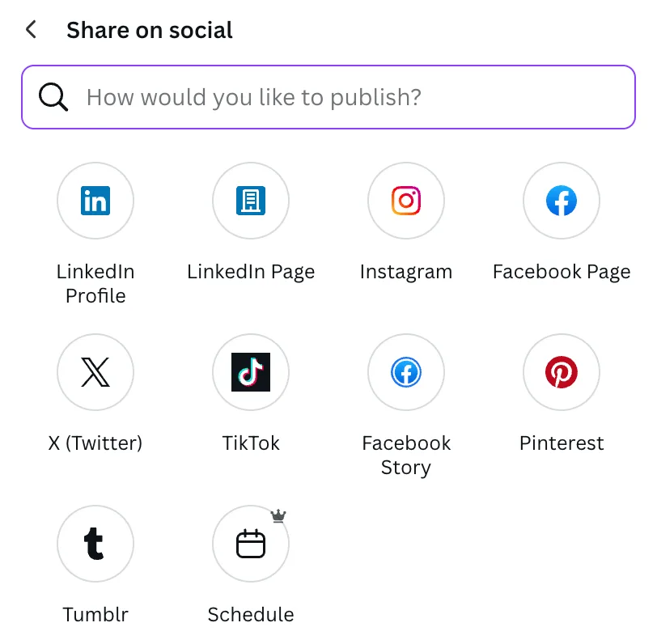Pick the TikTok icon

click(251, 372)
